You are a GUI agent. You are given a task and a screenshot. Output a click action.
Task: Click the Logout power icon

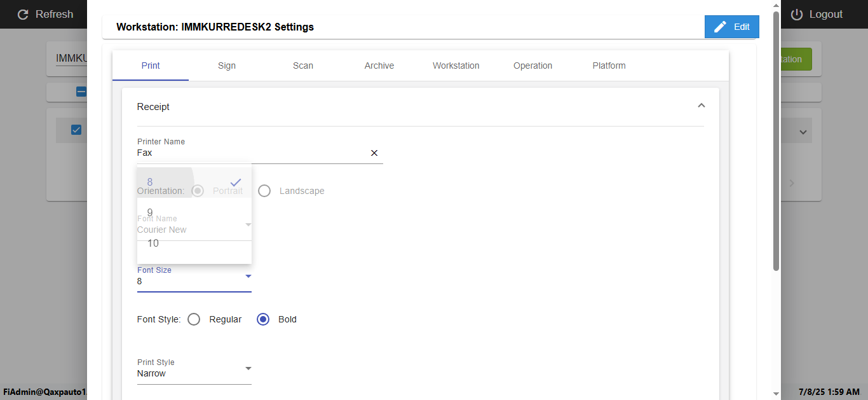coord(797,14)
